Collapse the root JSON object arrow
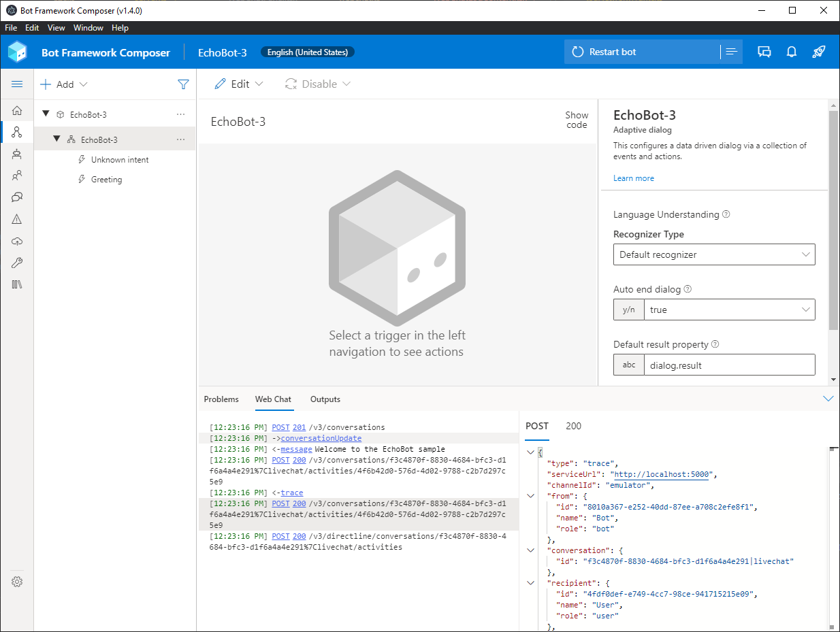This screenshot has width=840, height=632. pos(531,452)
